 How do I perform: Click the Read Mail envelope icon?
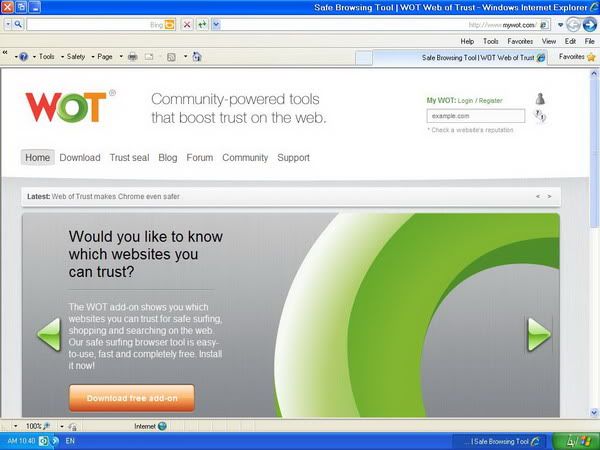149,57
